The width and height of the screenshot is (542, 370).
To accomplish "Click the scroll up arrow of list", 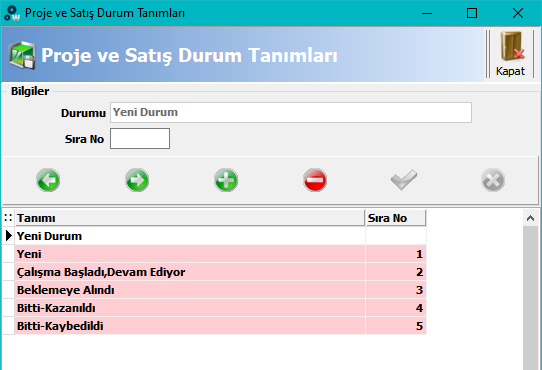I will [x=531, y=218].
